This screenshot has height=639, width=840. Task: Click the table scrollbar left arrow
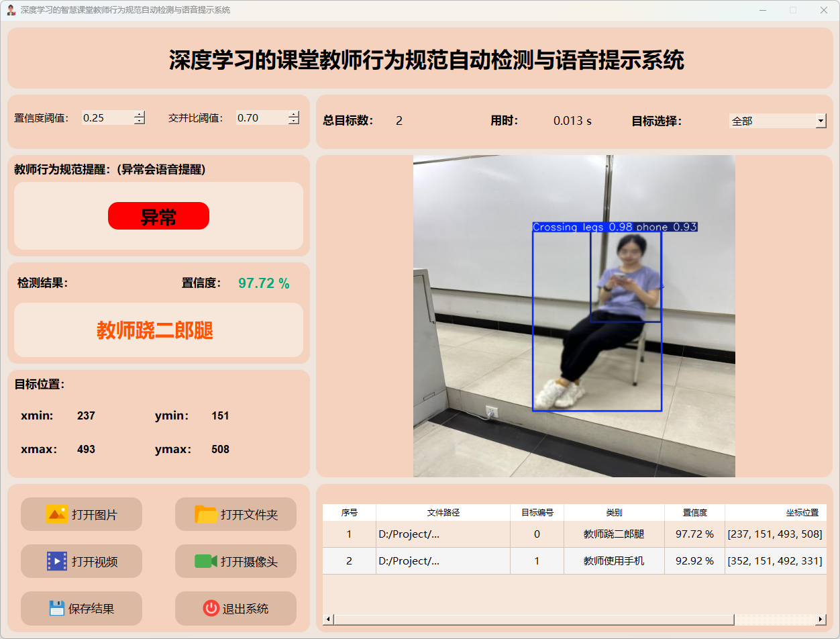pyautogui.click(x=328, y=619)
